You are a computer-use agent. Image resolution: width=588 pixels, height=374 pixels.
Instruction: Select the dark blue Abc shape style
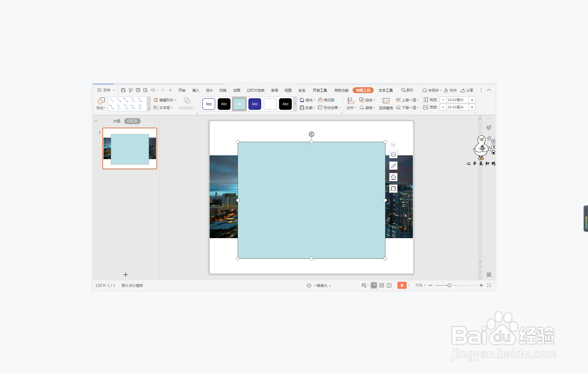tap(254, 104)
